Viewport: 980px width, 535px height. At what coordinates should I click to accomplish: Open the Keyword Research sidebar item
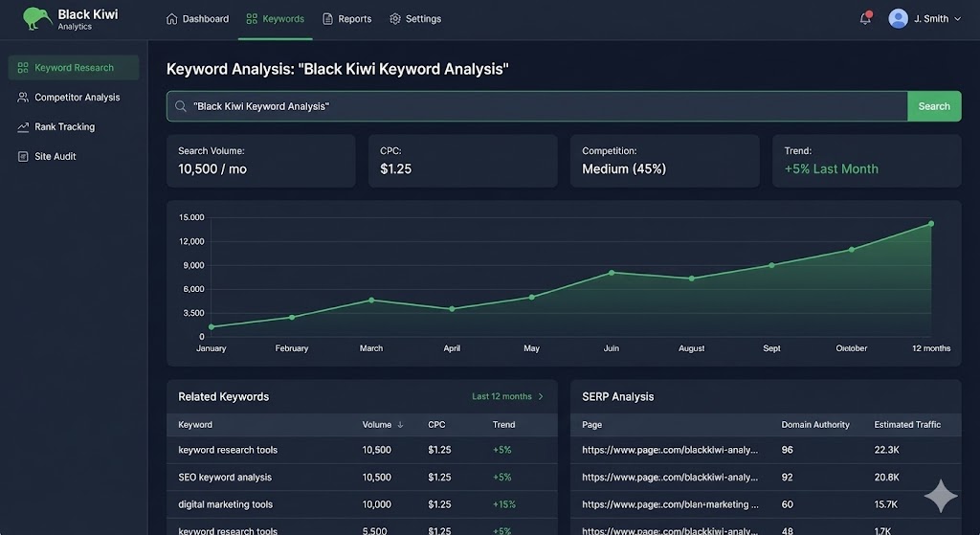coord(74,68)
